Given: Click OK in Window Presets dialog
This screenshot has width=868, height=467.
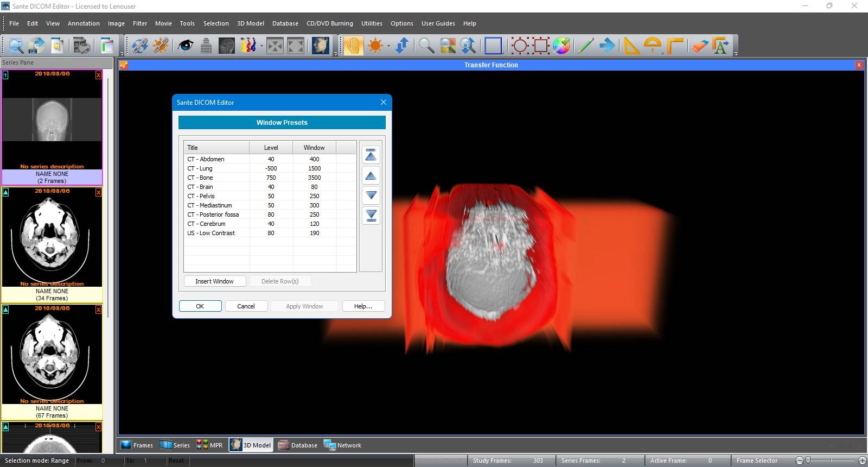Looking at the screenshot, I should (x=200, y=306).
